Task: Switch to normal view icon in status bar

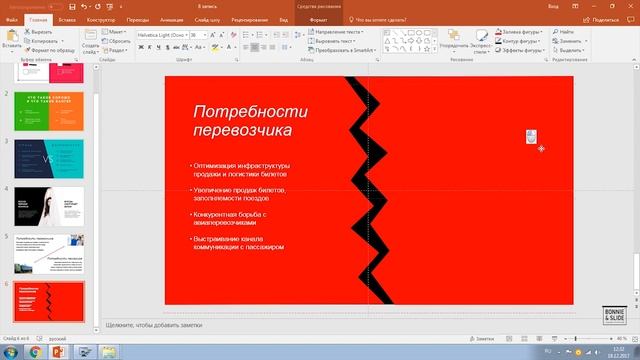Action: coord(509,339)
